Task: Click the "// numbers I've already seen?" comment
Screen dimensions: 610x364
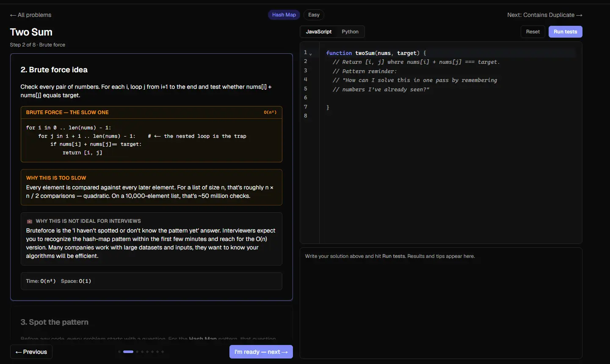Action: point(381,90)
